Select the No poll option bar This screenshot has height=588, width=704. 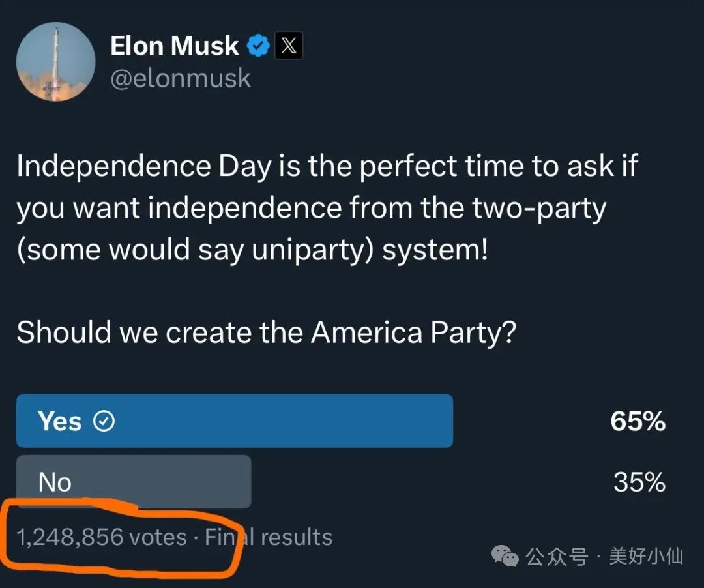pos(134,482)
